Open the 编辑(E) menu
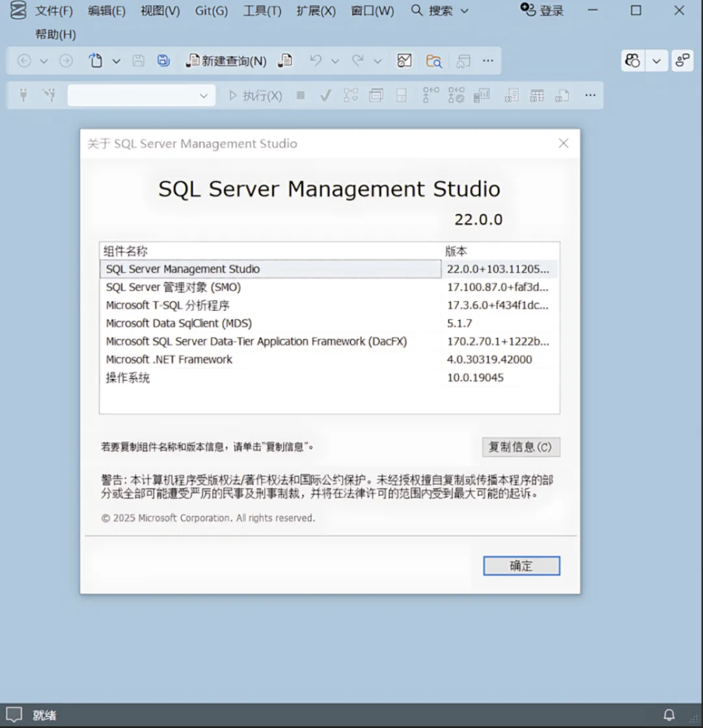This screenshot has width=703, height=728. 107,10
